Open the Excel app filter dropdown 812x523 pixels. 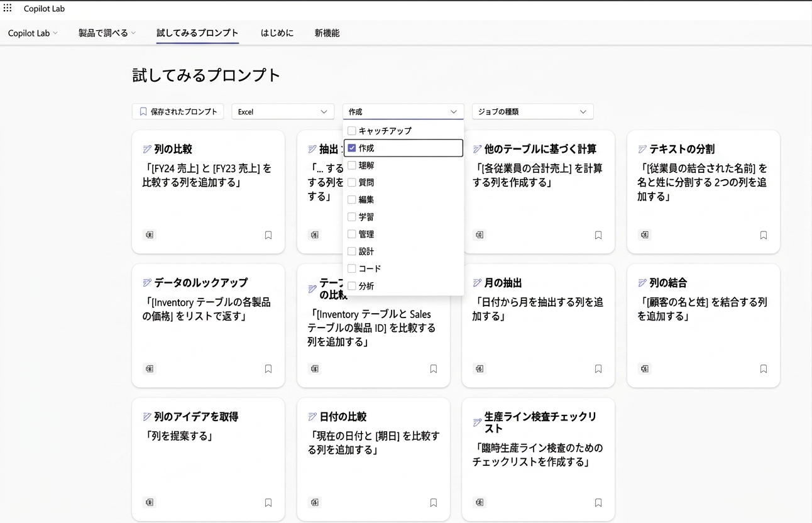[x=283, y=112]
